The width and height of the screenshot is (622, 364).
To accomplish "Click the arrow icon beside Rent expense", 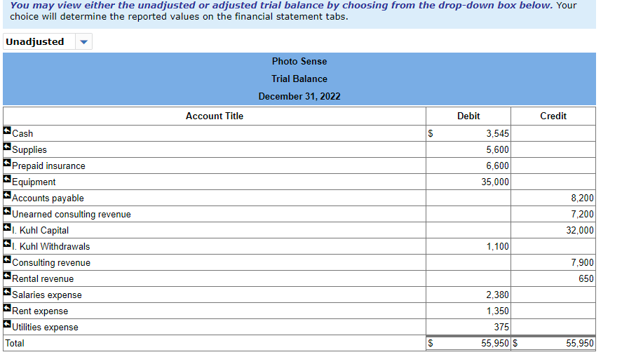I will tap(7, 308).
